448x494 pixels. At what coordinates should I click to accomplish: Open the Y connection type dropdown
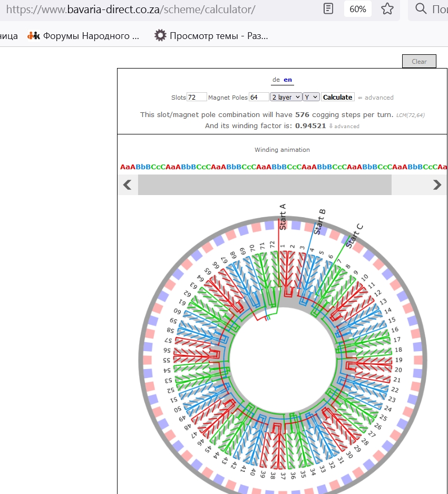[311, 97]
